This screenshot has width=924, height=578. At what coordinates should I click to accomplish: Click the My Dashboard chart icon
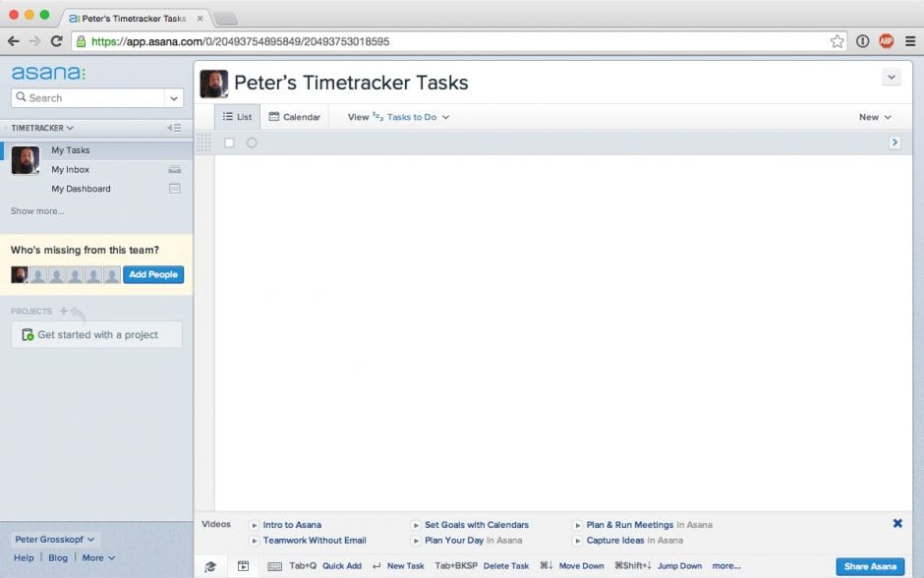pos(175,189)
